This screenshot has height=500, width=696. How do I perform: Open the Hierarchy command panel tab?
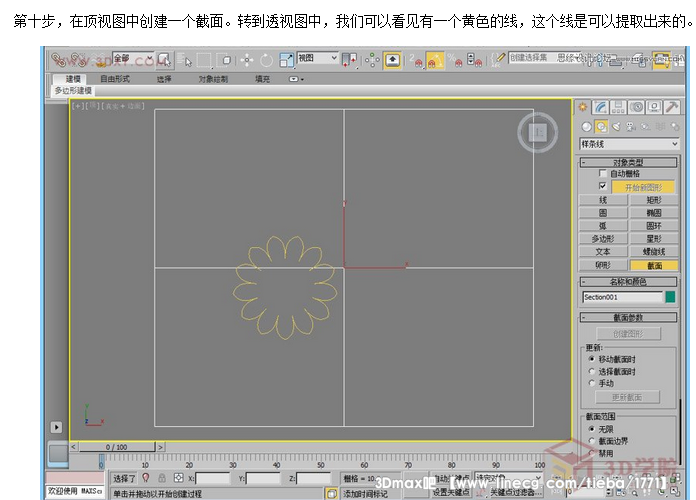pyautogui.click(x=618, y=107)
